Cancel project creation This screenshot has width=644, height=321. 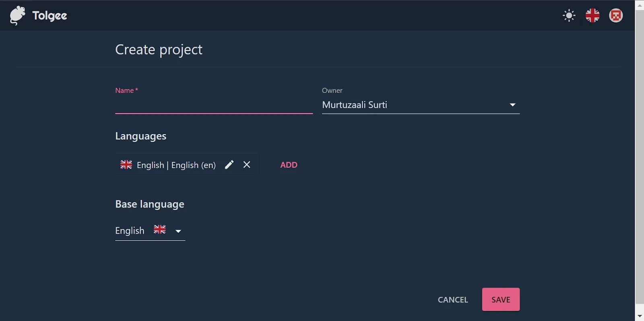point(453,300)
